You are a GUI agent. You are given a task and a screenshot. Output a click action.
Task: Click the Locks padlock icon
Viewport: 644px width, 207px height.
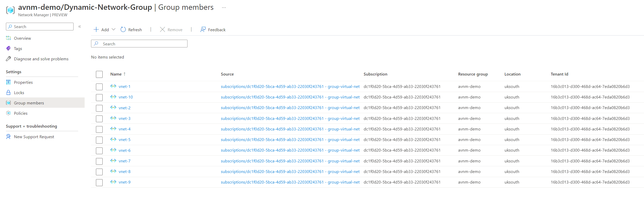pyautogui.click(x=8, y=93)
